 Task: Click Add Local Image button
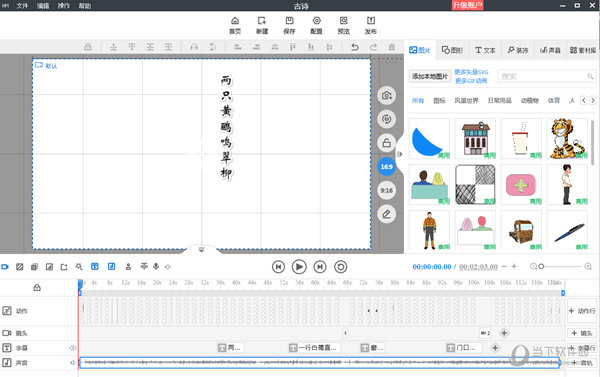point(429,76)
